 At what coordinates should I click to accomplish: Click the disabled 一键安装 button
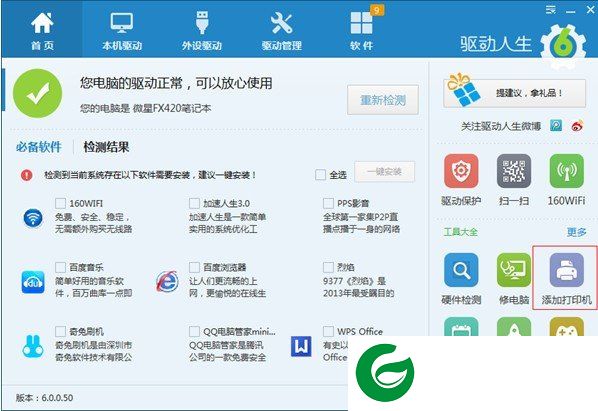tap(384, 172)
